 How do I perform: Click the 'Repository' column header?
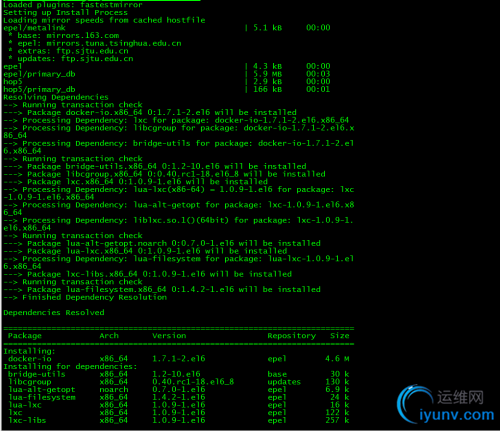pyautogui.click(x=292, y=336)
